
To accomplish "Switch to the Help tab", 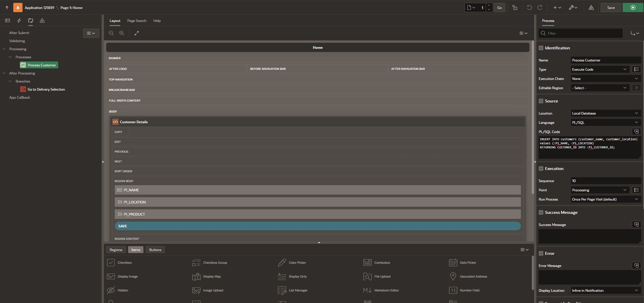I will click(157, 21).
